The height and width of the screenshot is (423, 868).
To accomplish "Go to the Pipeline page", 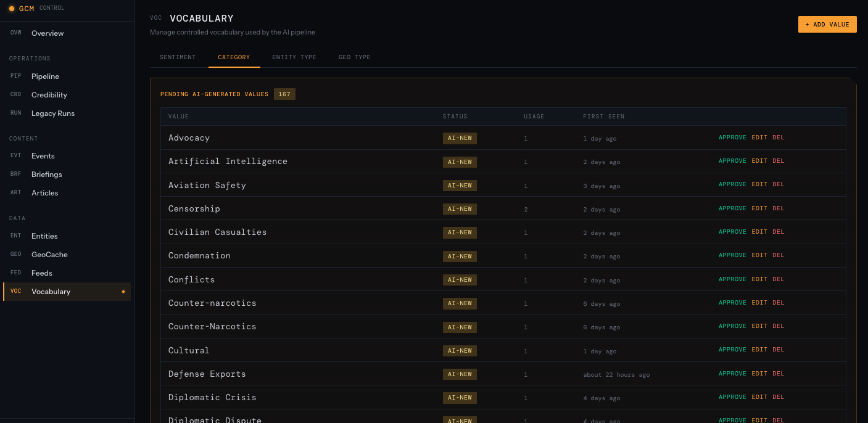I will (x=45, y=76).
